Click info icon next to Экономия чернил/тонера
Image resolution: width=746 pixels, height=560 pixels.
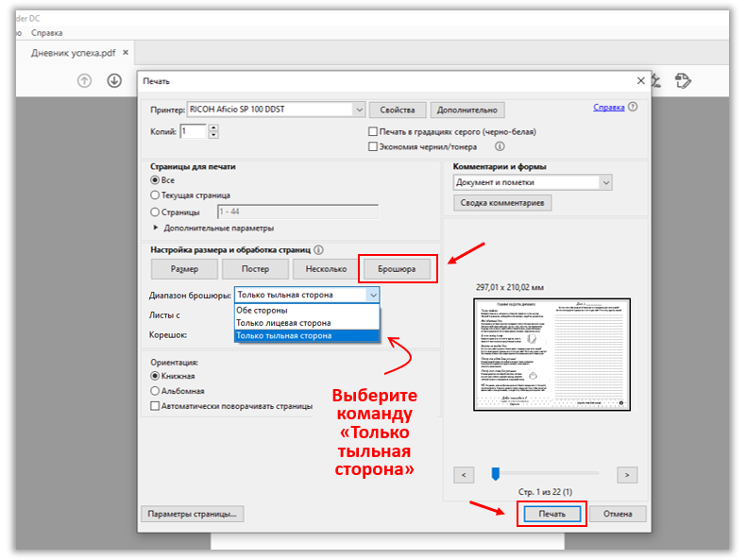click(x=500, y=146)
